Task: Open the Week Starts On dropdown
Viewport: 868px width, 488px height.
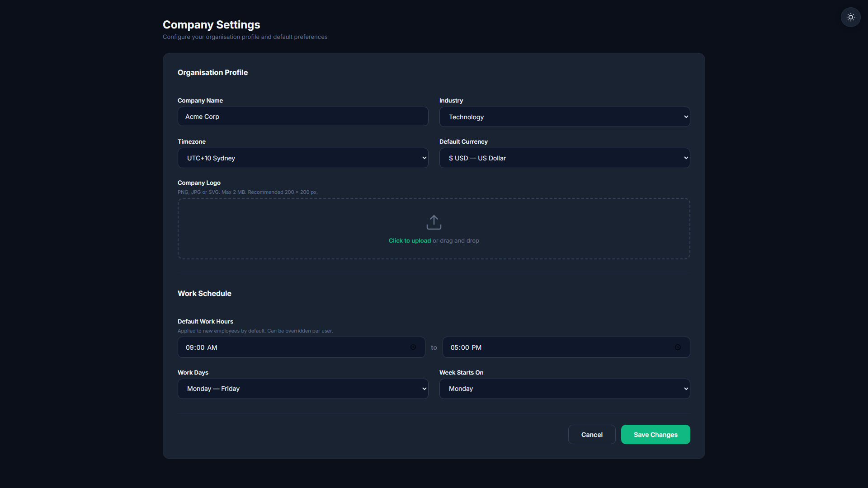Action: coord(565,389)
